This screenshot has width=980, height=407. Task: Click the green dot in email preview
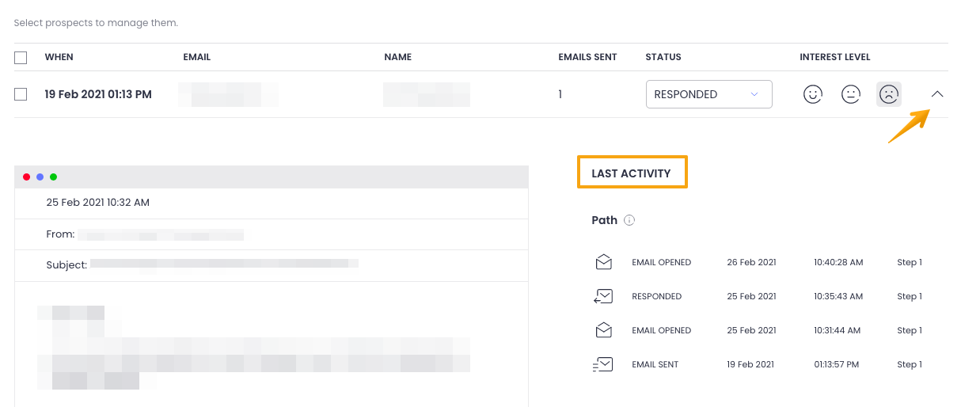(53, 177)
